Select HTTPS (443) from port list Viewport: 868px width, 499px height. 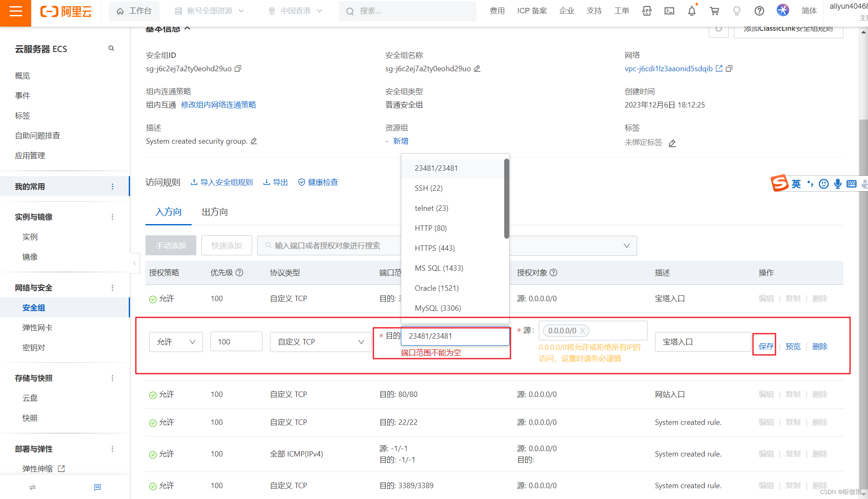pos(453,248)
